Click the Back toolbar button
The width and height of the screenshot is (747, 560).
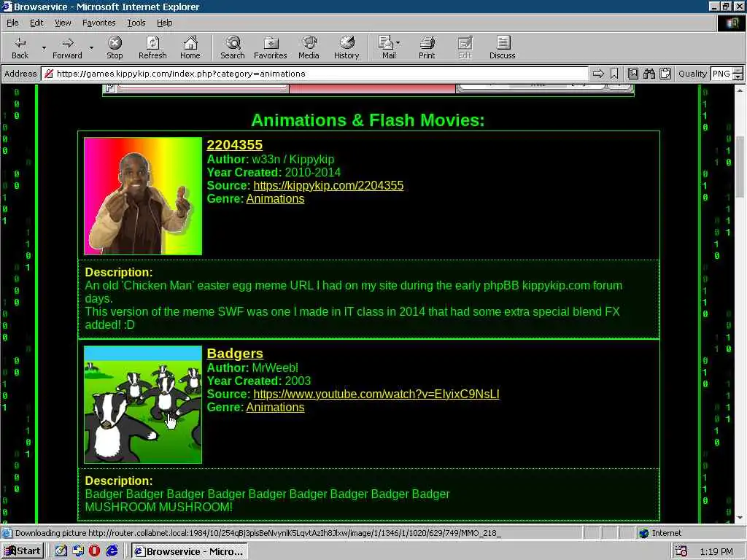point(20,47)
